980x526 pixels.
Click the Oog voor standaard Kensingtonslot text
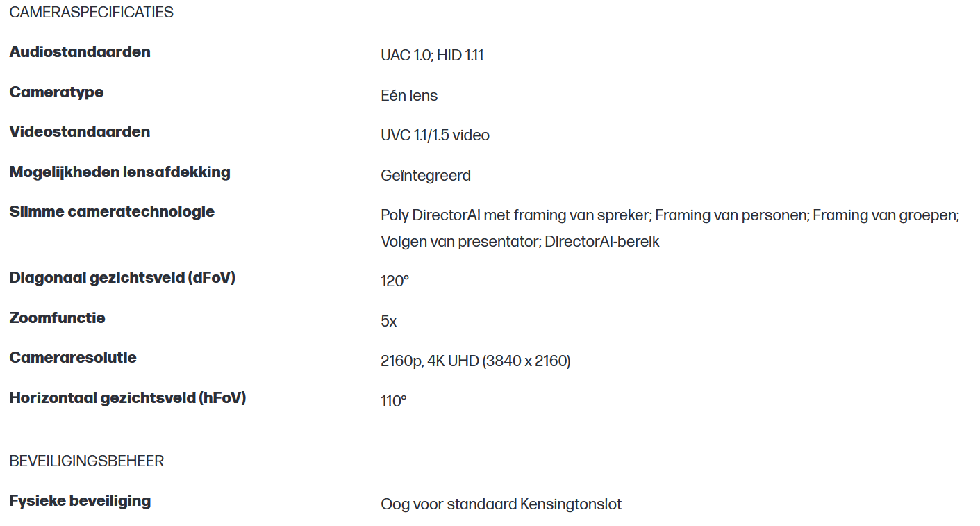pos(501,504)
